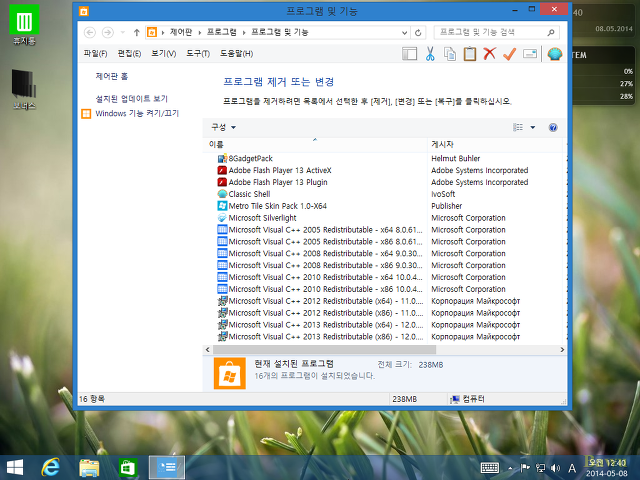Click the orange checkmark Properties icon
Image resolution: width=640 pixels, height=480 pixels.
509,53
